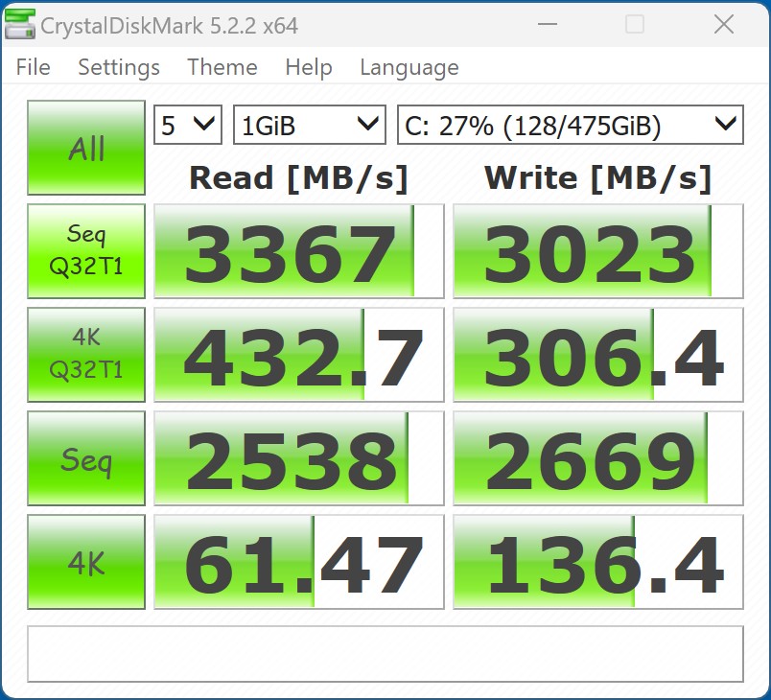Click the Seq write result 2669
Screen dimensions: 771x700
click(x=598, y=458)
